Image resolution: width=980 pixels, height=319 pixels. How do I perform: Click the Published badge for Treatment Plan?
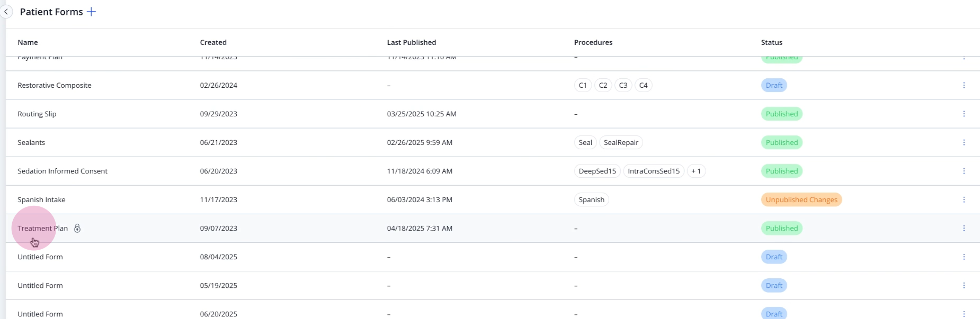coord(782,228)
